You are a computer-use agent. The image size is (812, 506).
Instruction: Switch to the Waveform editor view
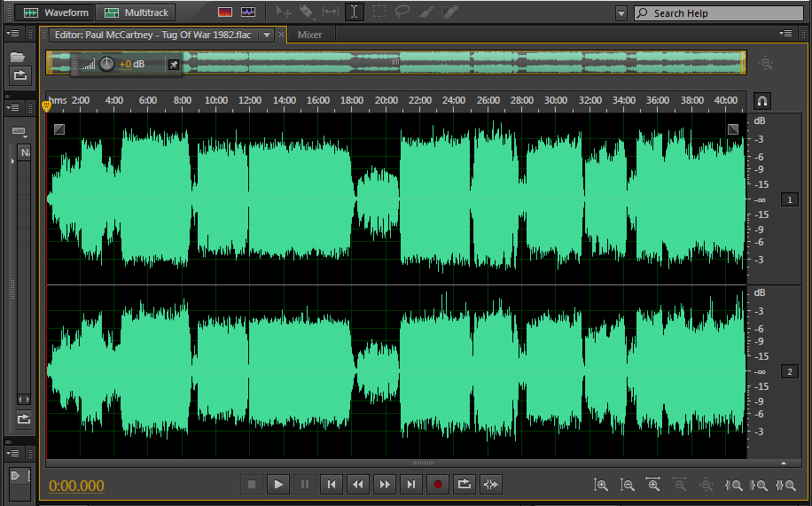pyautogui.click(x=56, y=12)
